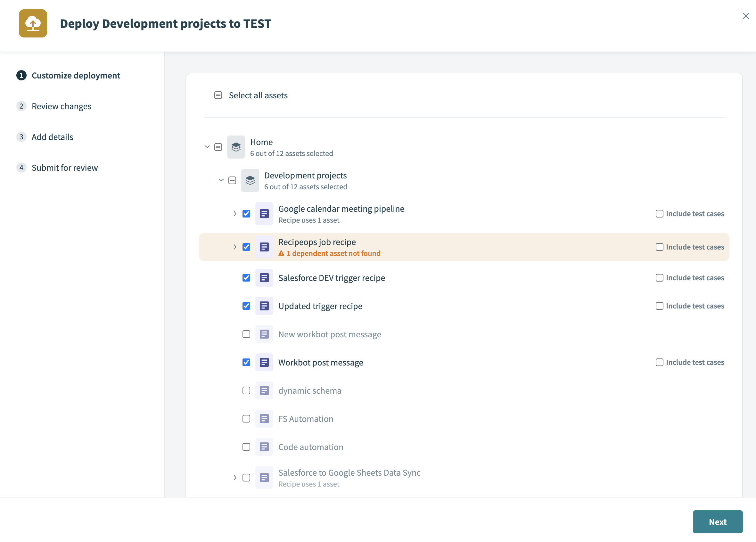This screenshot has width=756, height=542.
Task: Click the Next button to proceed
Action: pyautogui.click(x=718, y=521)
